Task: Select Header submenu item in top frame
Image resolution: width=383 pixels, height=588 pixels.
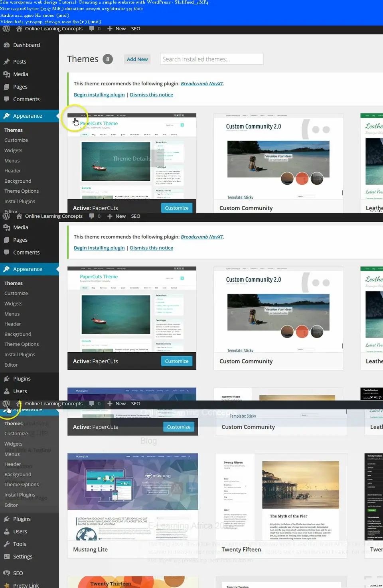Action: (x=12, y=171)
